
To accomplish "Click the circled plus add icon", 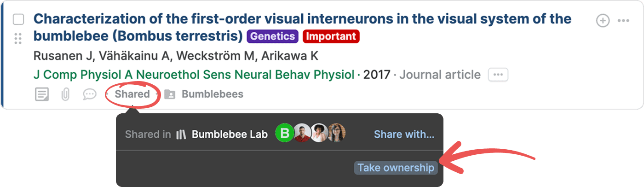I will 603,21.
